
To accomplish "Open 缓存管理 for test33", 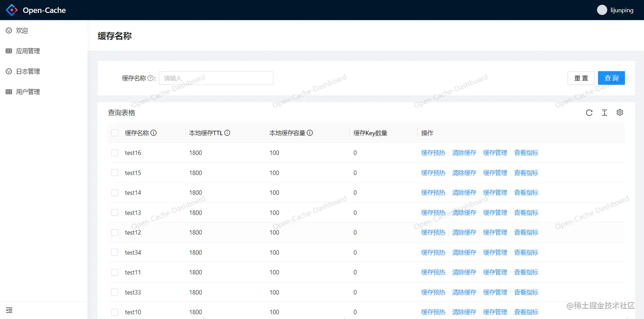I will [495, 292].
